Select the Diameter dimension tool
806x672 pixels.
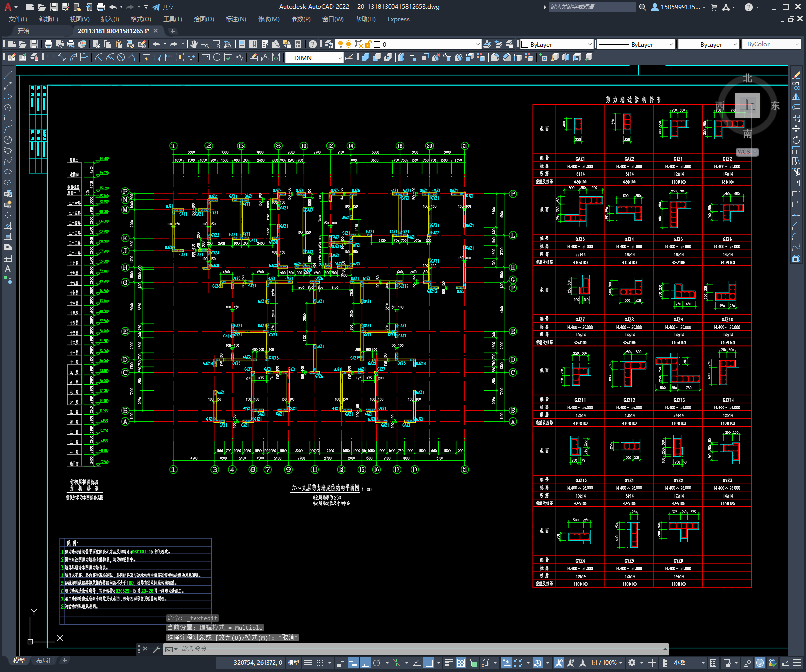pyautogui.click(x=121, y=57)
